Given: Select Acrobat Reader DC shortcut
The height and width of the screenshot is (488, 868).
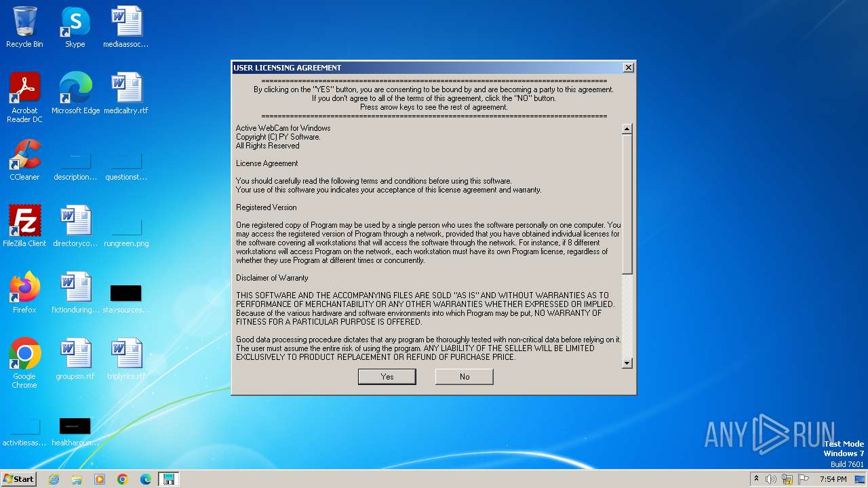Looking at the screenshot, I should pos(24,98).
